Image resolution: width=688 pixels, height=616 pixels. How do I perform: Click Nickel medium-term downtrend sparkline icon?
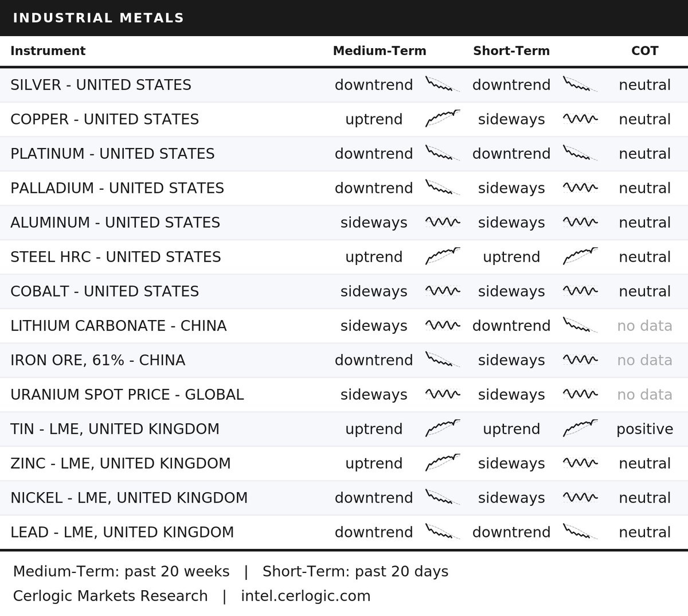(443, 497)
